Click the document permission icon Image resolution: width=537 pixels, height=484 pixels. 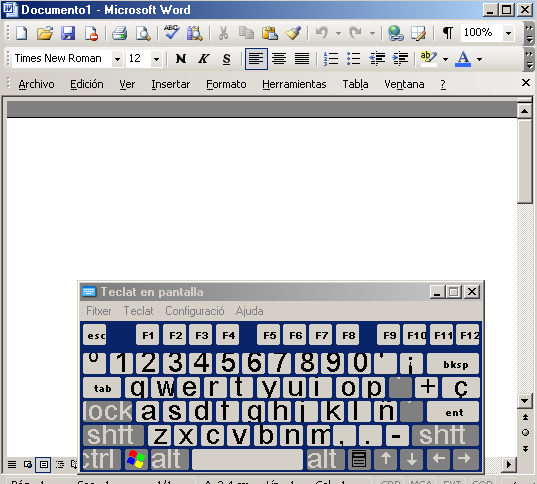tap(91, 33)
